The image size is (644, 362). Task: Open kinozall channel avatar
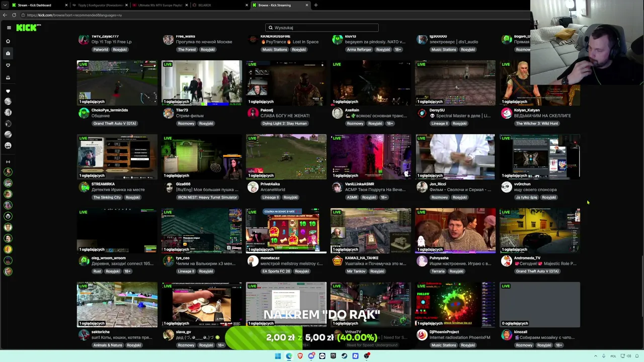coord(507,335)
